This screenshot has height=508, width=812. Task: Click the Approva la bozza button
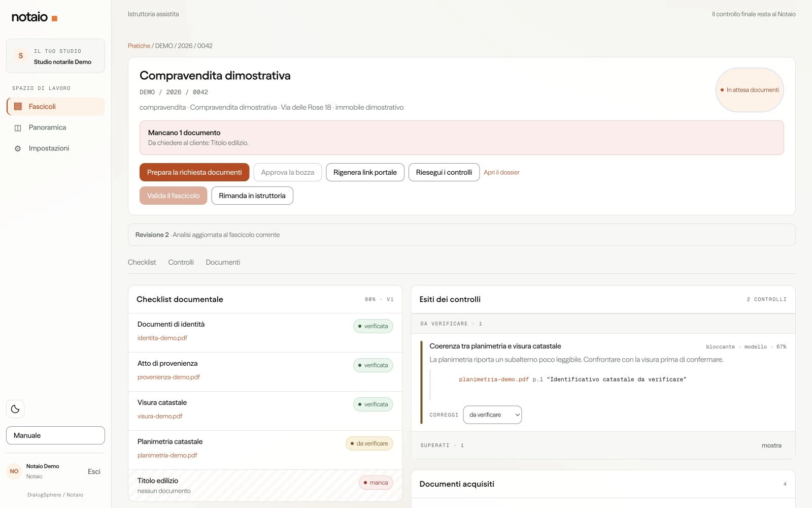288,172
